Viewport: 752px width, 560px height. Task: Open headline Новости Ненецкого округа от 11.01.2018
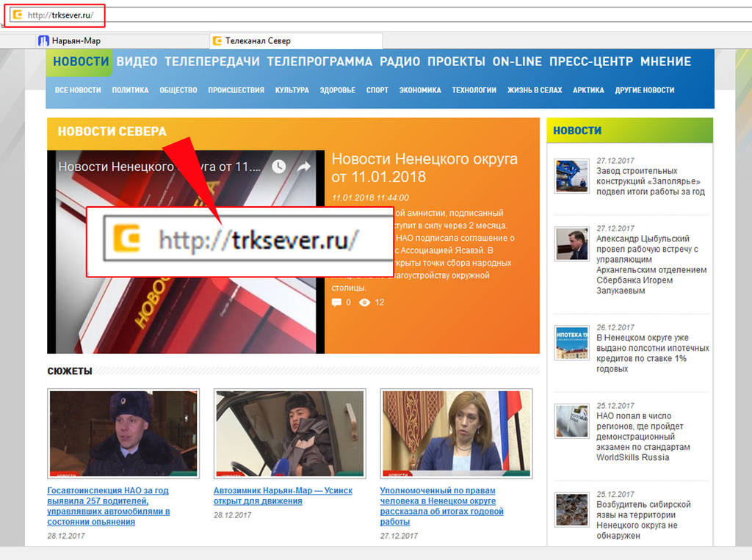tap(424, 167)
